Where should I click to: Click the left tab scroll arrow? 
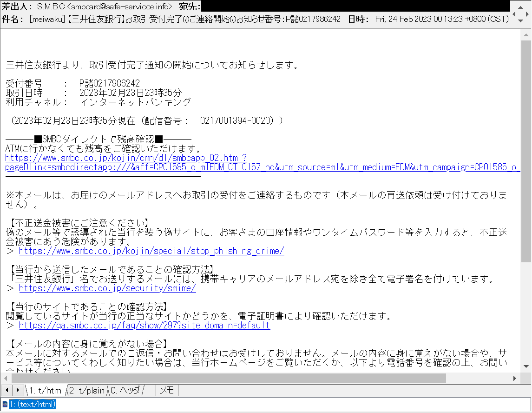7,390
